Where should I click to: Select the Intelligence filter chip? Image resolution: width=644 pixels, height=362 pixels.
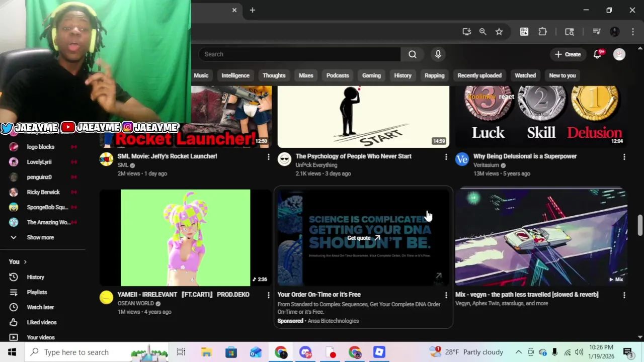tap(235, 75)
